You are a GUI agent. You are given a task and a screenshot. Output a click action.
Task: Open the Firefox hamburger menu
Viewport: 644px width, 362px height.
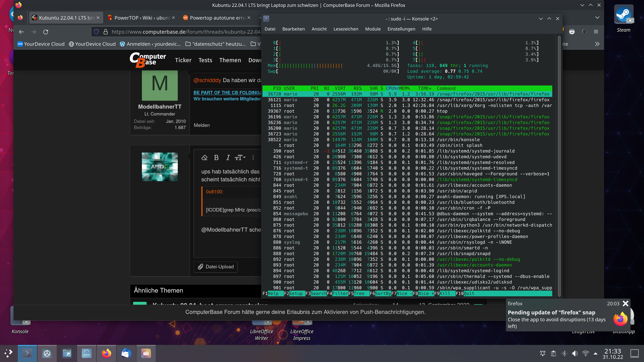tap(596, 32)
